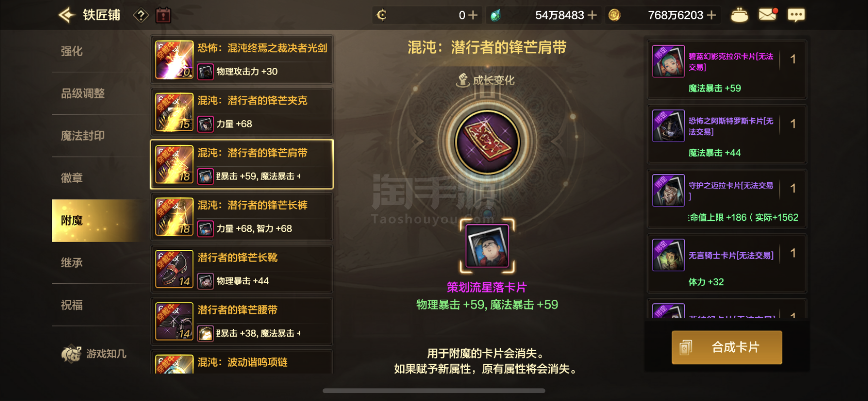Open the mail envelope icon
The width and height of the screenshot is (868, 401).
click(x=768, y=15)
